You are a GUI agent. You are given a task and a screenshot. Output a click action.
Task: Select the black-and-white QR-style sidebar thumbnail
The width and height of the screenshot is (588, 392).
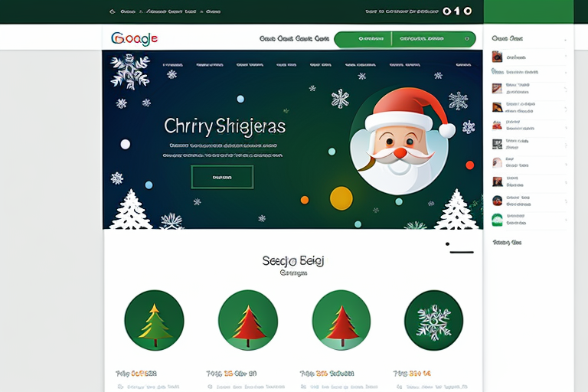(x=497, y=144)
